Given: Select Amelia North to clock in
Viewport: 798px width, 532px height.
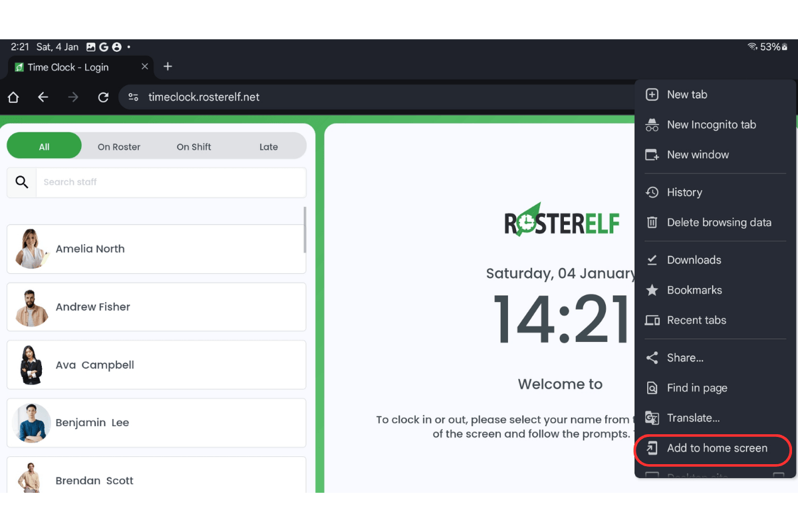Looking at the screenshot, I should click(156, 249).
